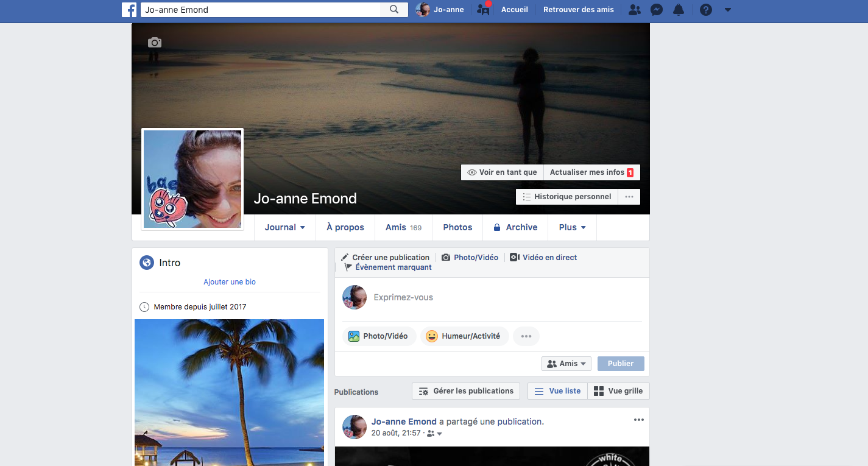Click the composer more options ellipsis
Screen dimensions: 868x466
click(526, 336)
